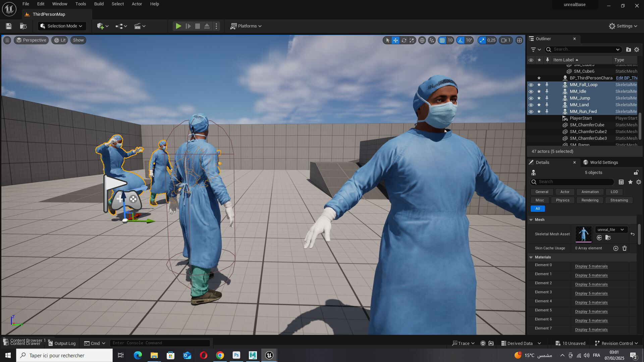Open the Build menu

pos(99,4)
